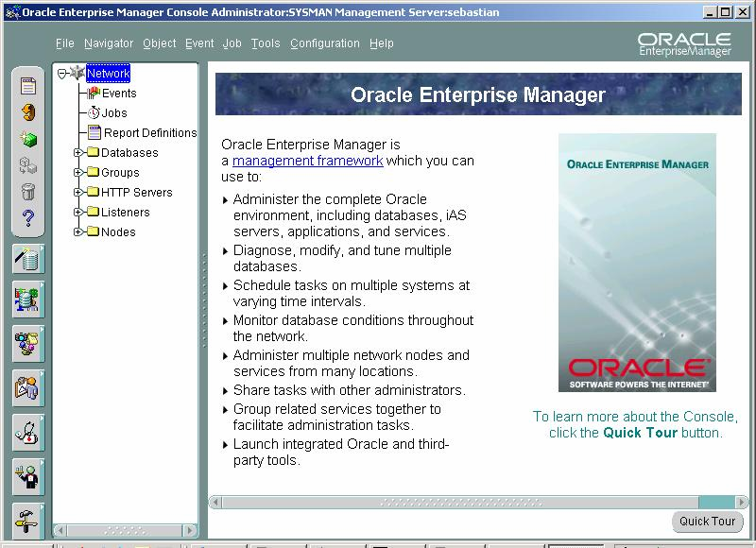Collapse the Network tree root
Image resolution: width=756 pixels, height=548 pixels.
pyautogui.click(x=61, y=74)
